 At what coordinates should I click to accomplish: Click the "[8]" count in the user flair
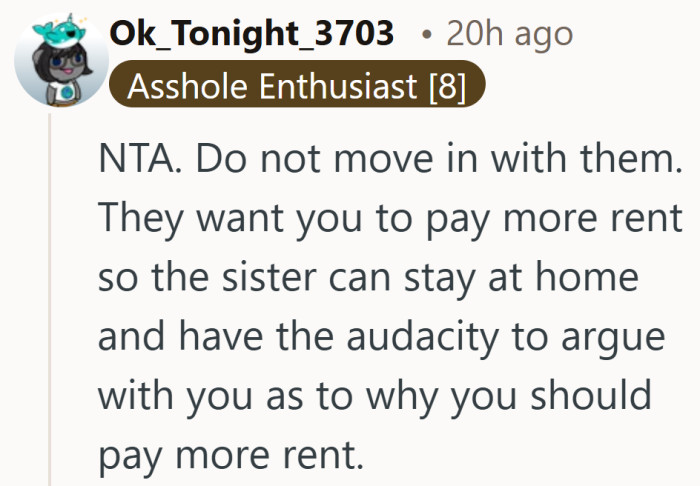coord(447,87)
